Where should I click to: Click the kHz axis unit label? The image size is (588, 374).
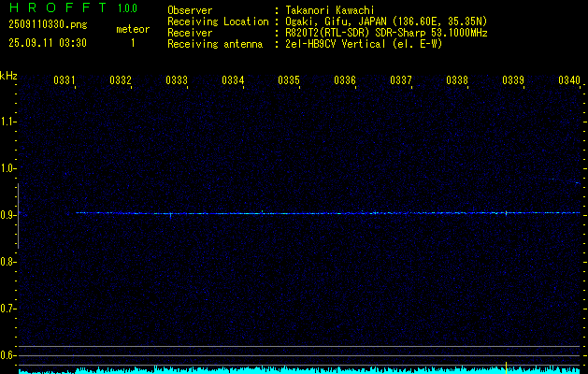[x=8, y=76]
